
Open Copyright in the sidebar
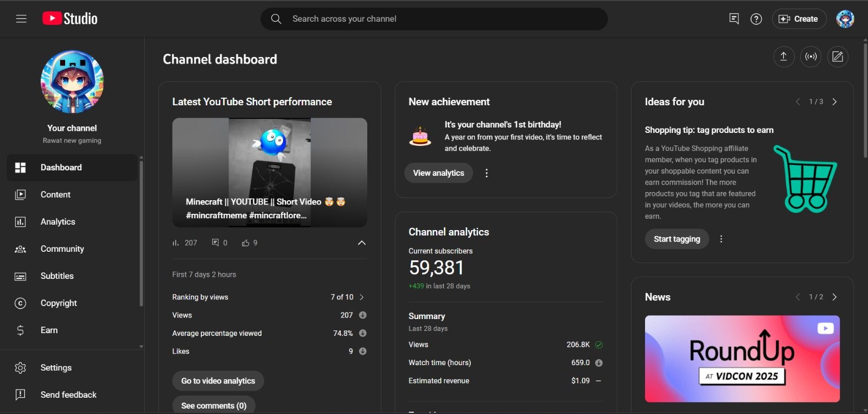[72, 303]
